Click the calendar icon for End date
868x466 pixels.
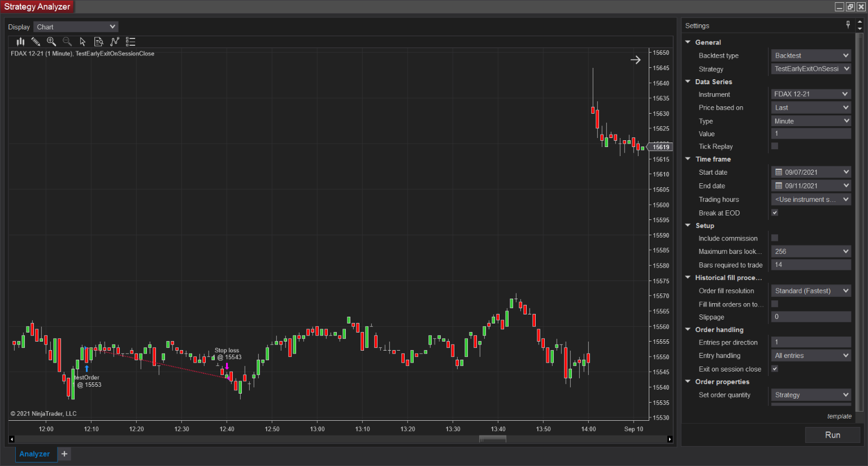point(778,185)
